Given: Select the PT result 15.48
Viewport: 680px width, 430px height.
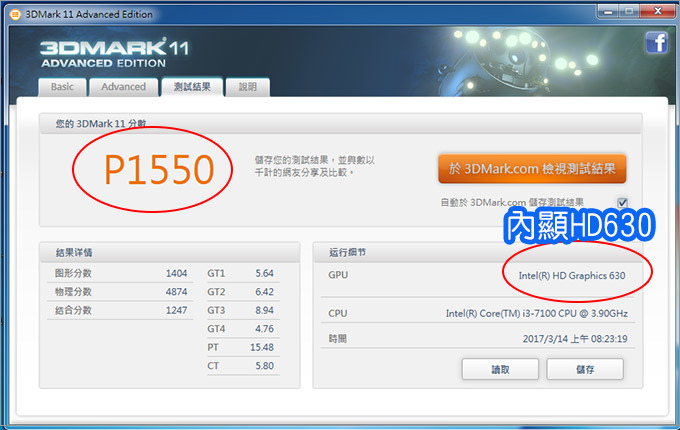Looking at the screenshot, I should click(262, 347).
